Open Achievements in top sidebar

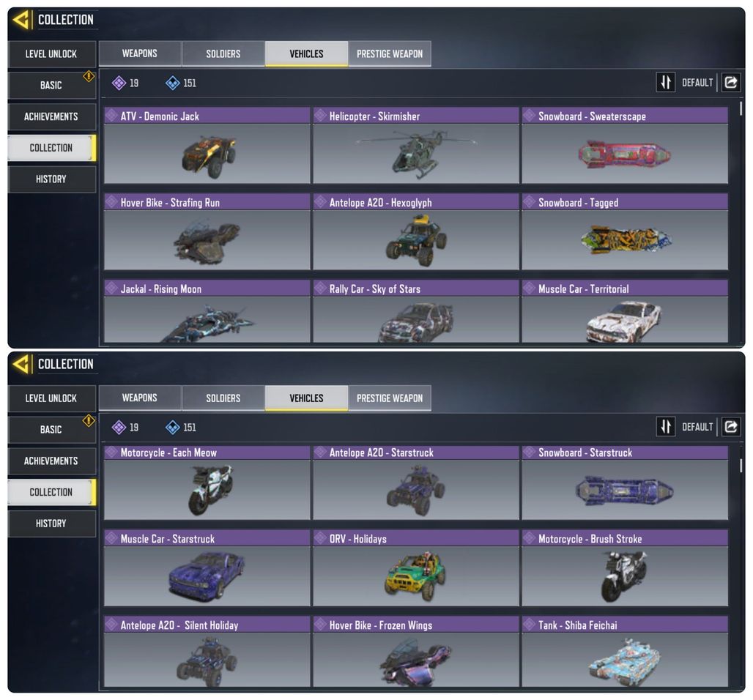click(x=51, y=116)
